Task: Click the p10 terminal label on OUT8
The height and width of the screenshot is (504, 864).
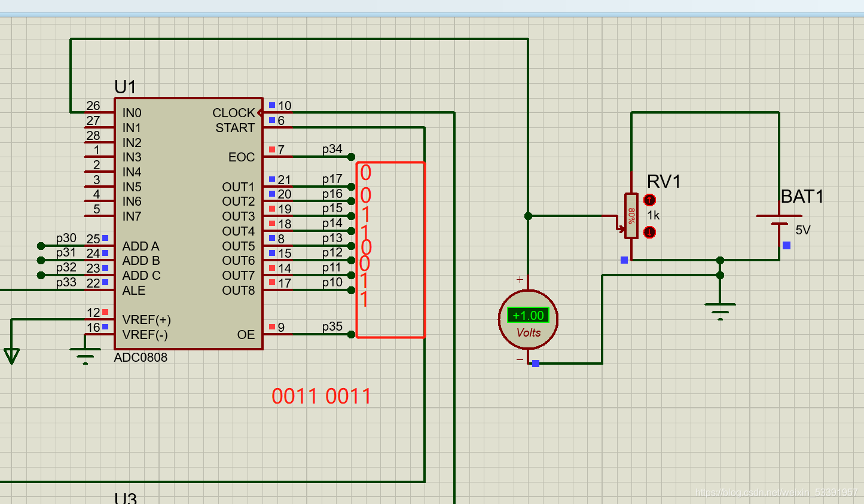Action: (332, 282)
